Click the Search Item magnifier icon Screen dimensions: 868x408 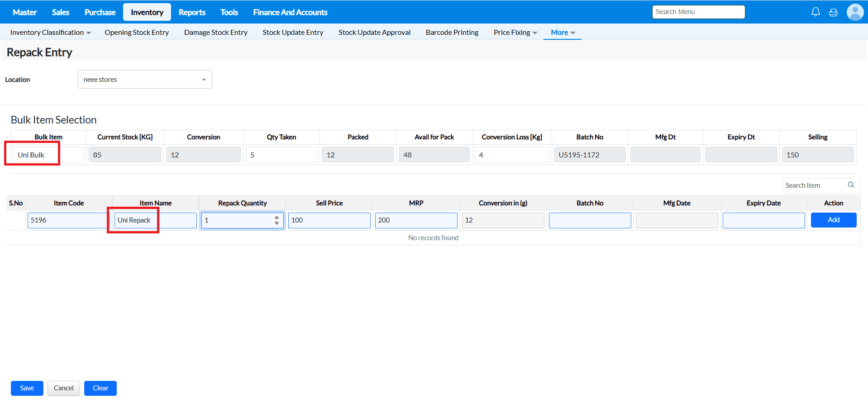coord(851,185)
